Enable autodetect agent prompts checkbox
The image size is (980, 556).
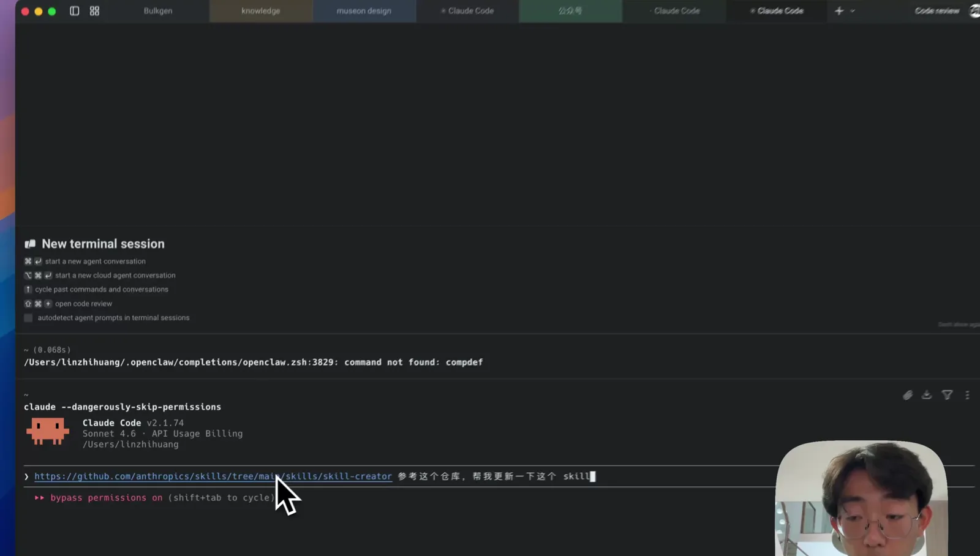(28, 318)
